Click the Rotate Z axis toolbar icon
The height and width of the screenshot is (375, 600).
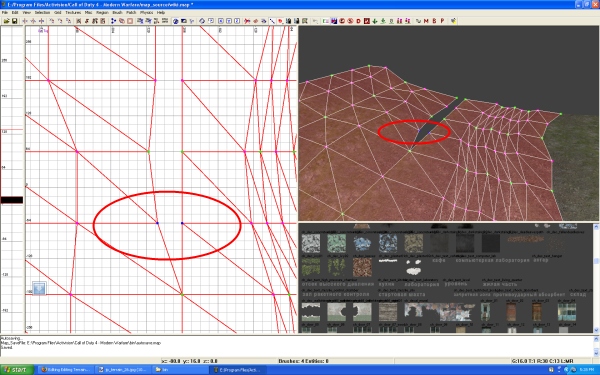tap(68, 21)
